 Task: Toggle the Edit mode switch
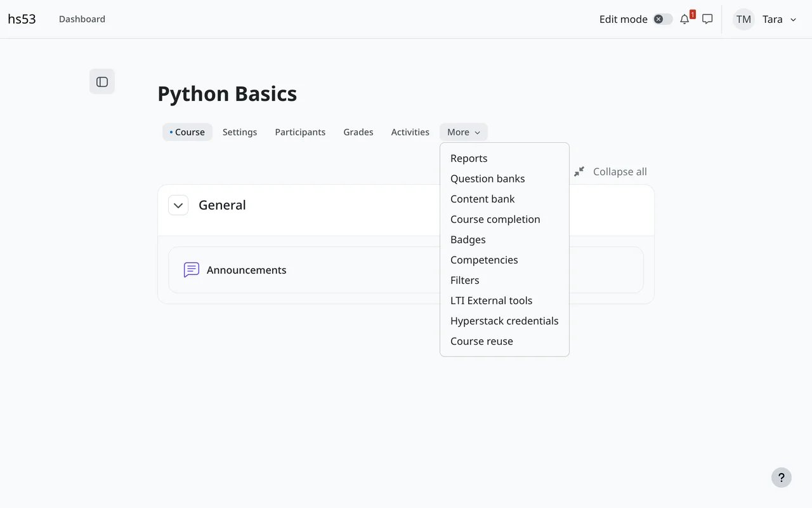(x=663, y=19)
